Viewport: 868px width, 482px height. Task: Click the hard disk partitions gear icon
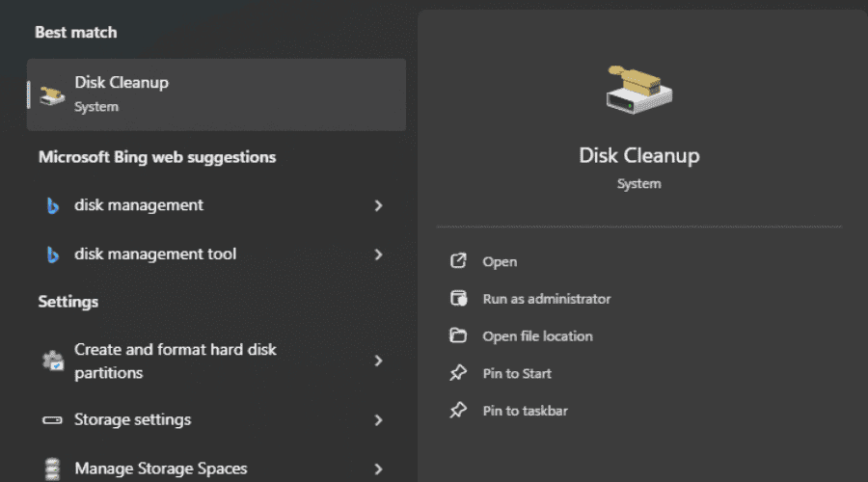point(53,361)
